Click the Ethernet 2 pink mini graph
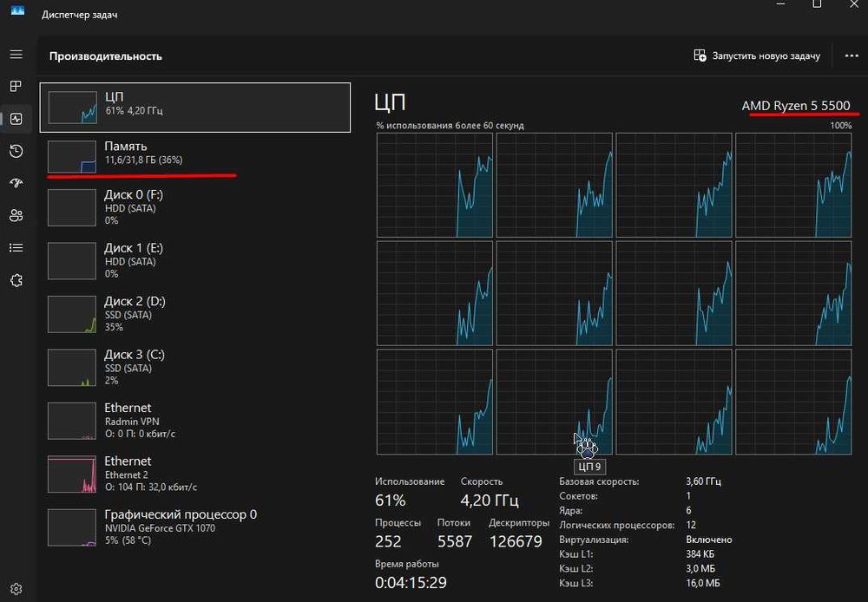Screen dimensions: 868x602 [72, 474]
